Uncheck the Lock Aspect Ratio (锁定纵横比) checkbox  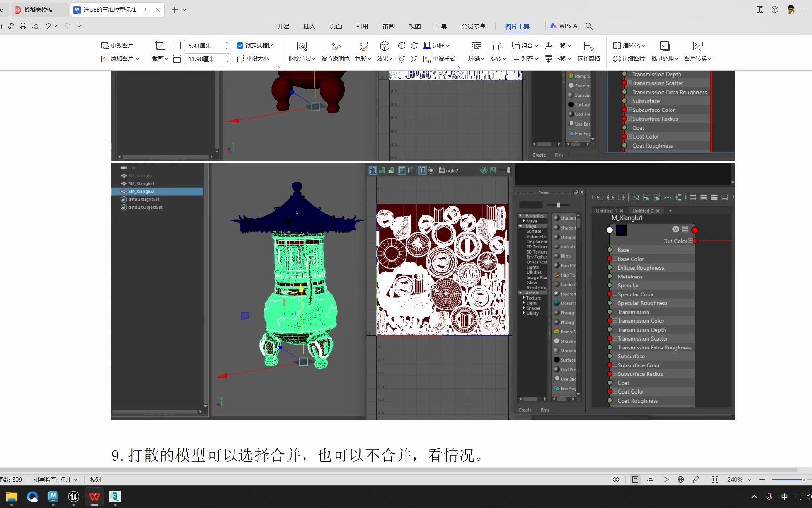[240, 46]
